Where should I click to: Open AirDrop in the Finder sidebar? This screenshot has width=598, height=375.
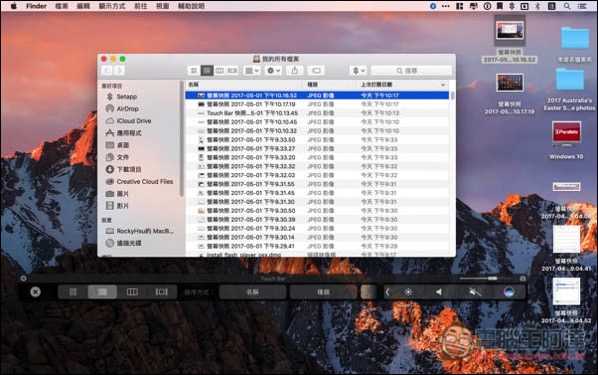click(x=122, y=109)
